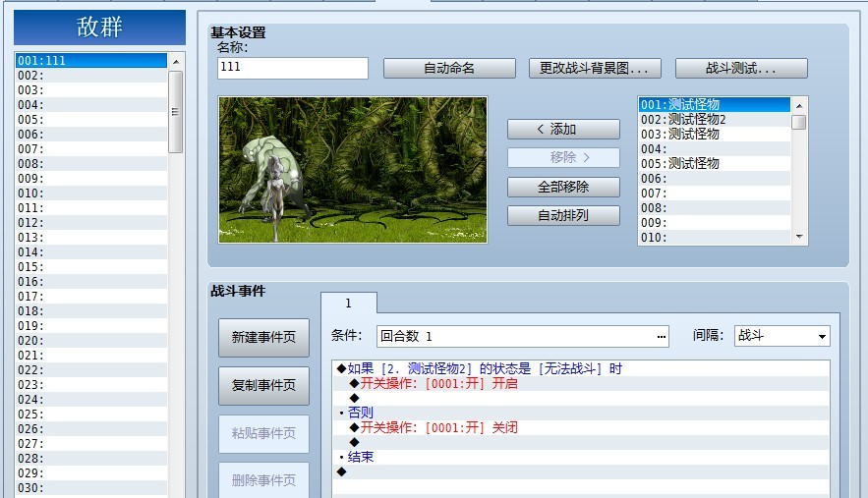
Task: Select enemy 002:测试怪物2
Action: tap(715, 120)
